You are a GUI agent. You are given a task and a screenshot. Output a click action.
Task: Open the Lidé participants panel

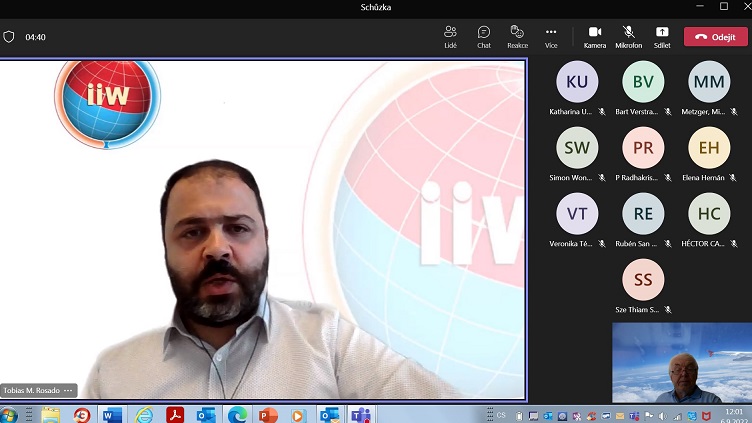450,37
